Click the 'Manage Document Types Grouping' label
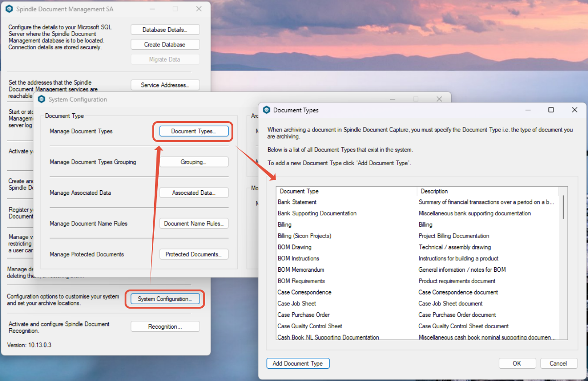Viewport: 588px width, 381px height. tap(93, 162)
